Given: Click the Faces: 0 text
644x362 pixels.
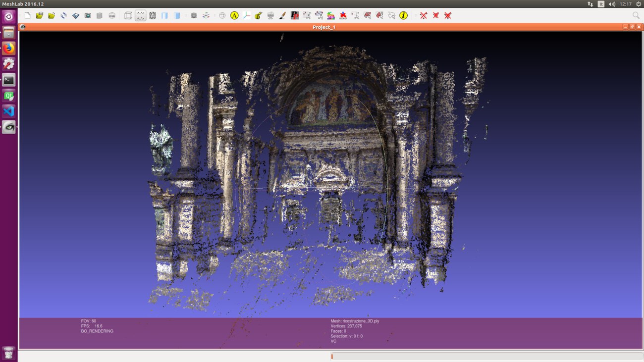Looking at the screenshot, I should point(338,331).
